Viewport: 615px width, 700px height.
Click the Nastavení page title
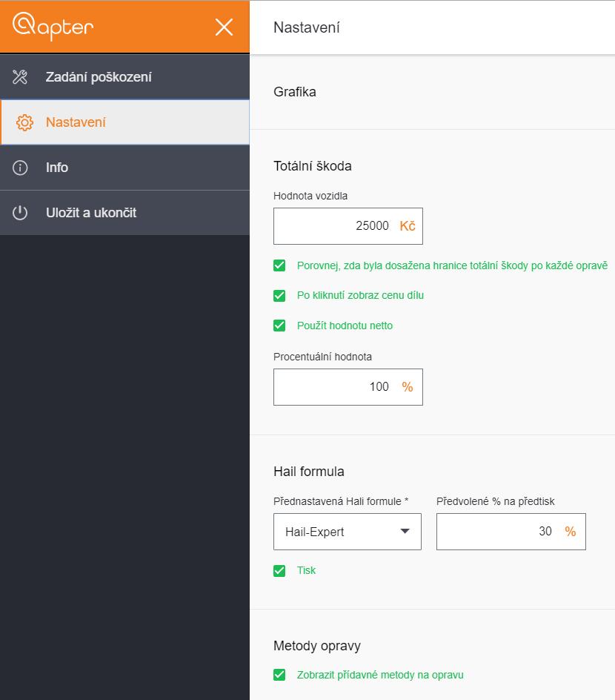click(x=306, y=27)
